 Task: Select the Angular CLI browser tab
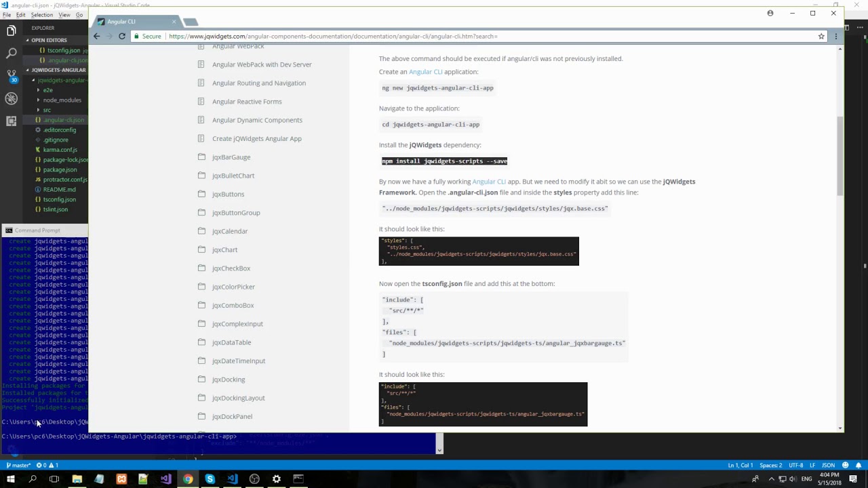pos(137,22)
